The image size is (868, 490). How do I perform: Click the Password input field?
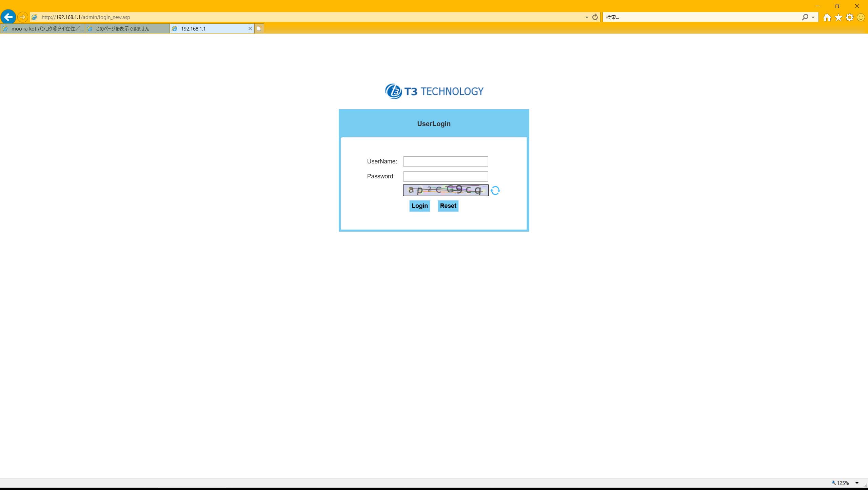446,176
